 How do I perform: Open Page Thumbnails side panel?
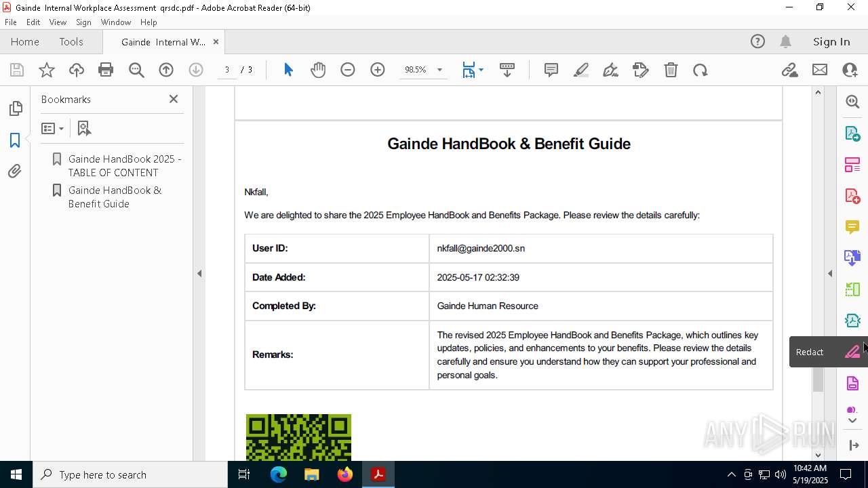coord(15,108)
